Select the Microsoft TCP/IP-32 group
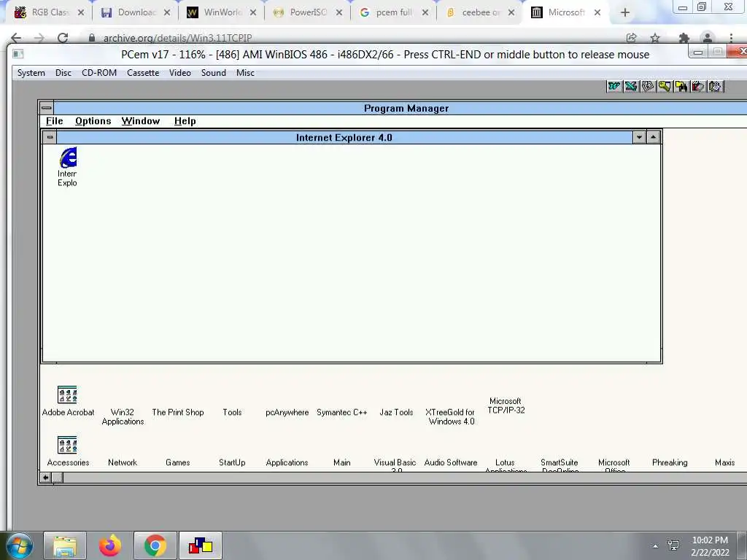 [x=506, y=405]
